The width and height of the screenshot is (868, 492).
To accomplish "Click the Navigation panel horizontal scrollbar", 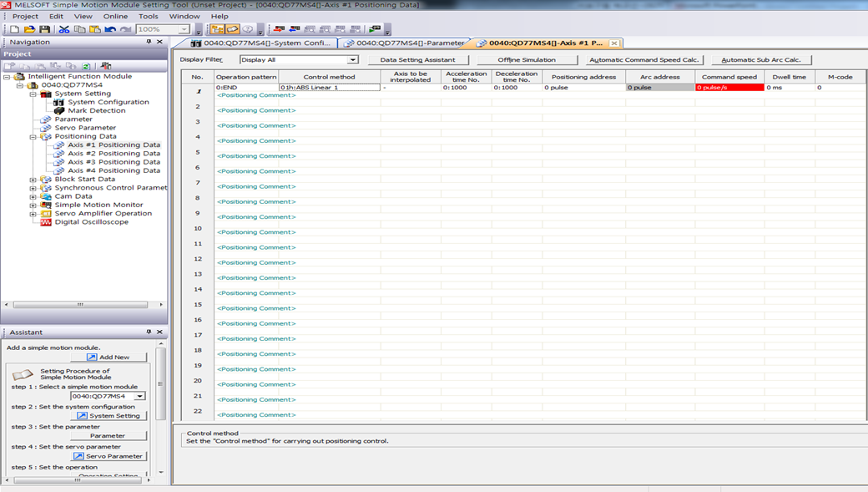I will click(80, 305).
